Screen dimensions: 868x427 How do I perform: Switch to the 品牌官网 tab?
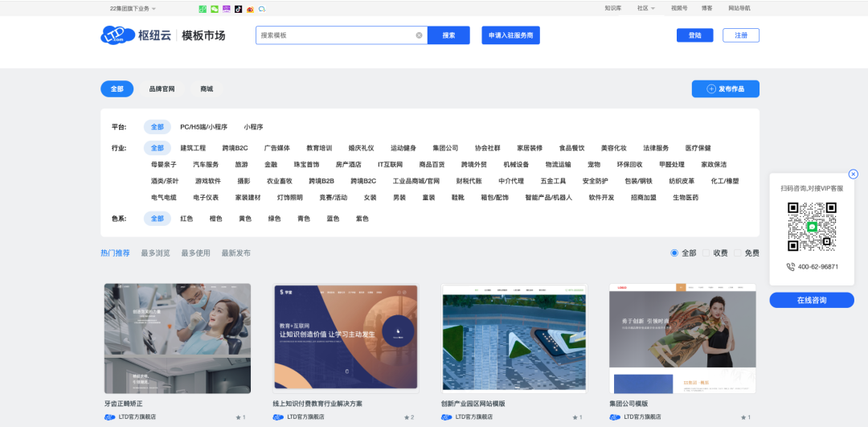point(162,89)
